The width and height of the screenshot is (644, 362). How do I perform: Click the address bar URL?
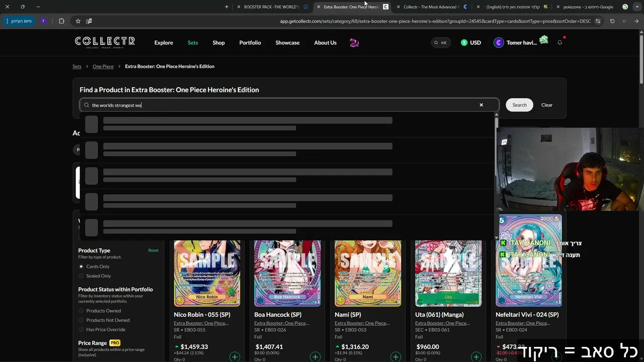point(435,21)
